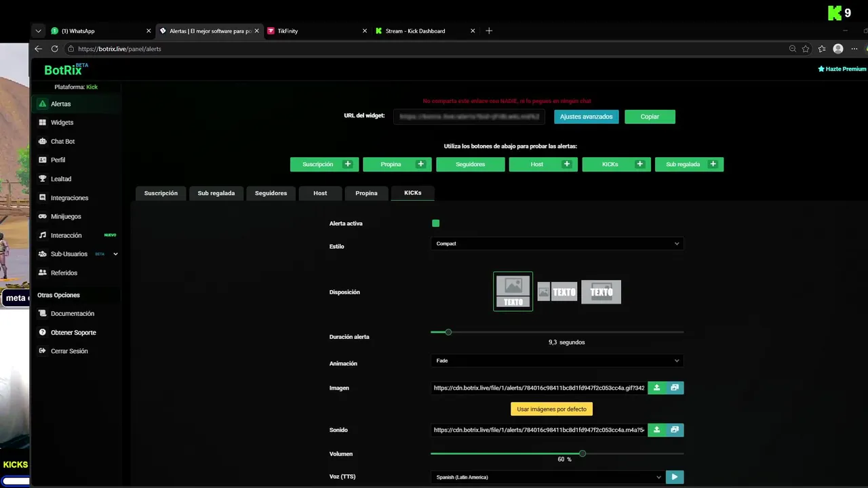Go back with the browser back arrow
The height and width of the screenshot is (488, 868).
[39, 49]
